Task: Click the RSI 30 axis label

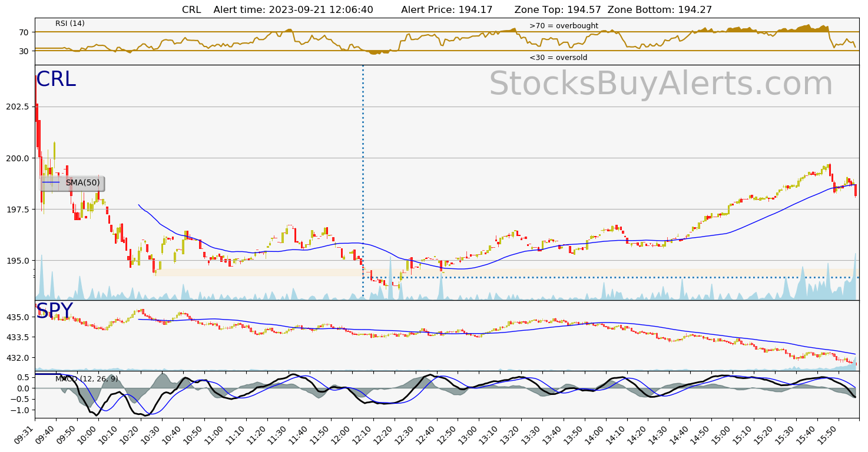Action: [x=24, y=51]
